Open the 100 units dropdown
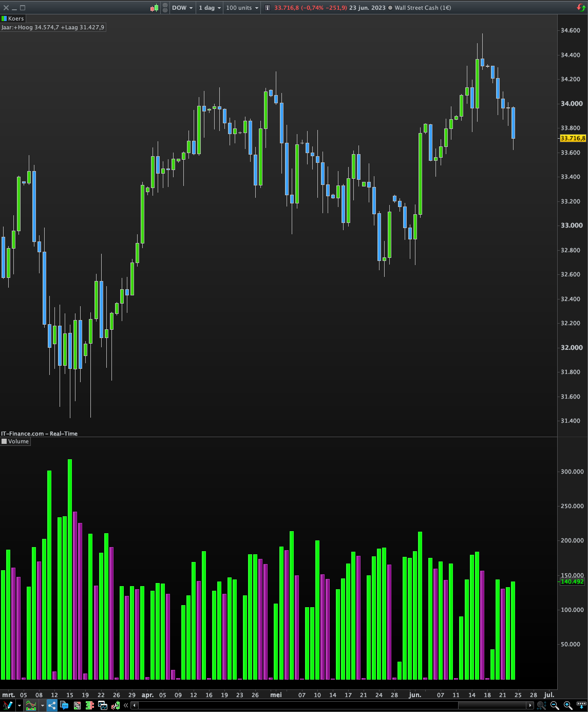This screenshot has width=588, height=712. click(x=242, y=8)
